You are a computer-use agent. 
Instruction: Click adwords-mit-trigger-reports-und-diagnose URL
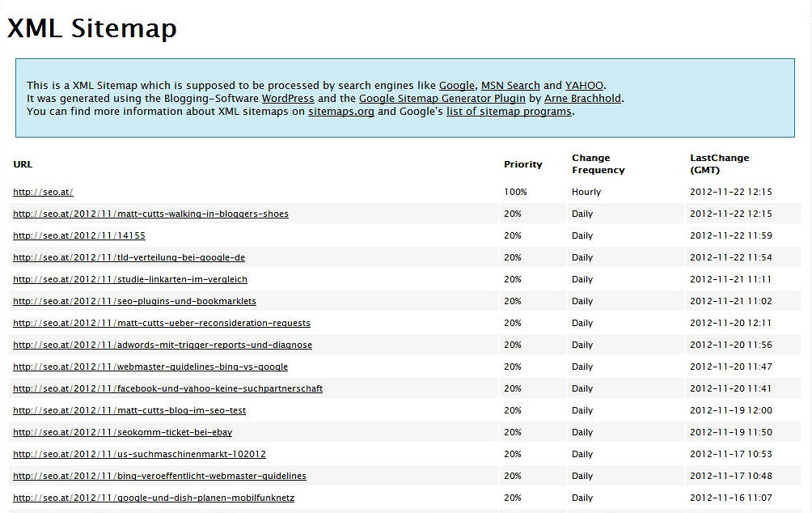coord(163,346)
